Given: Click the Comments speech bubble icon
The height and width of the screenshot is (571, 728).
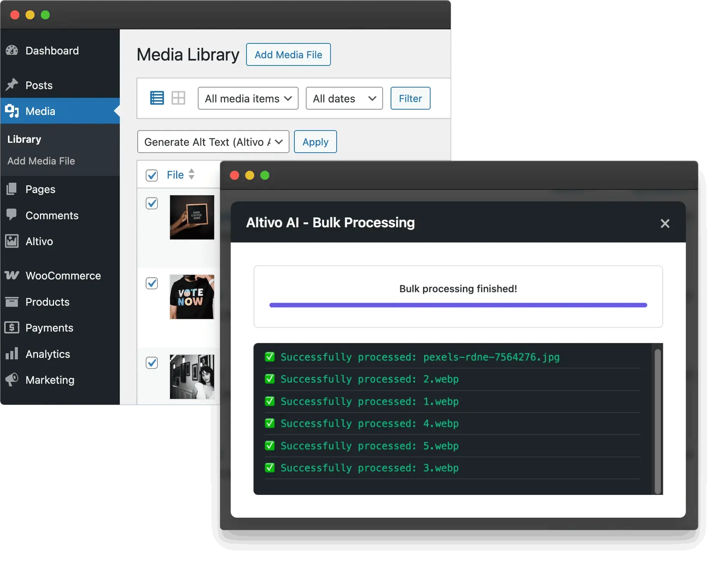Looking at the screenshot, I should tap(12, 215).
